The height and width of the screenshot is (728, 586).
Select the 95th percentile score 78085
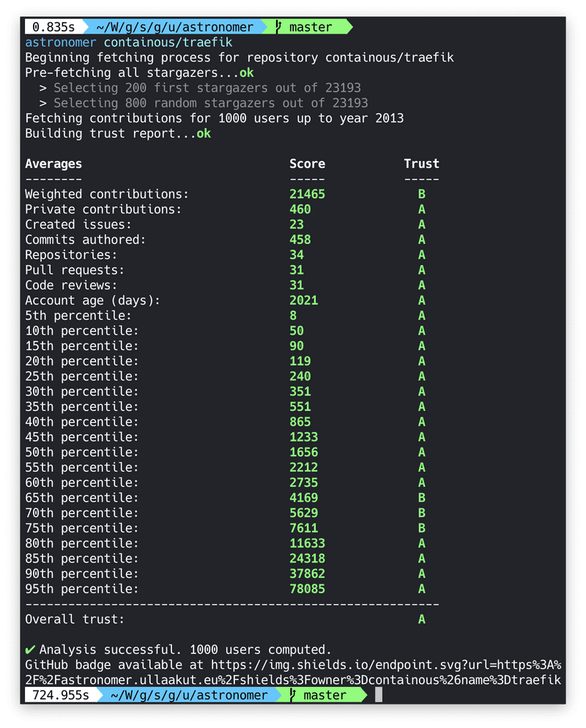(307, 589)
